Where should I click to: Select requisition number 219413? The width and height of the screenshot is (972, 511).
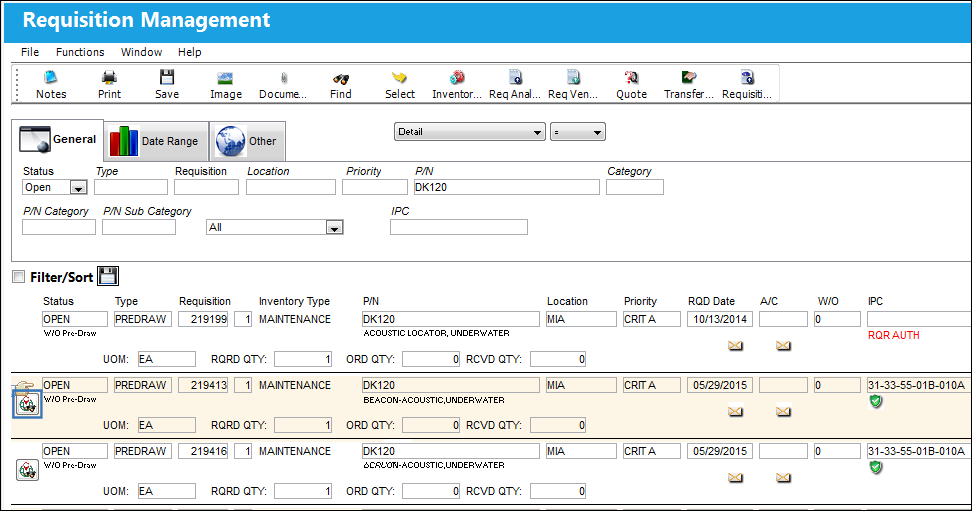click(x=203, y=385)
